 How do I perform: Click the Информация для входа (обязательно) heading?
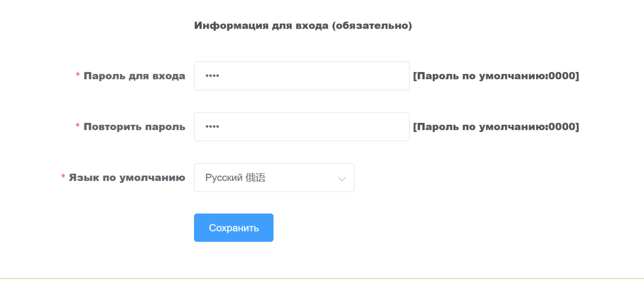pos(303,26)
